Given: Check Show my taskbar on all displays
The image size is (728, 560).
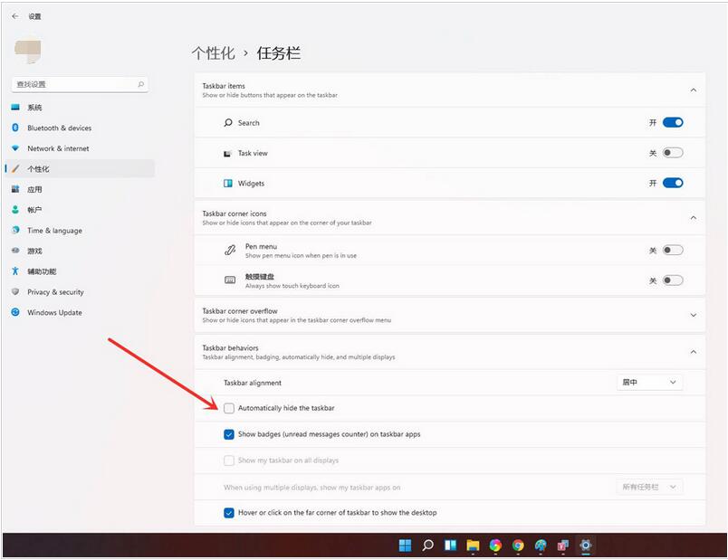Looking at the screenshot, I should pyautogui.click(x=229, y=460).
